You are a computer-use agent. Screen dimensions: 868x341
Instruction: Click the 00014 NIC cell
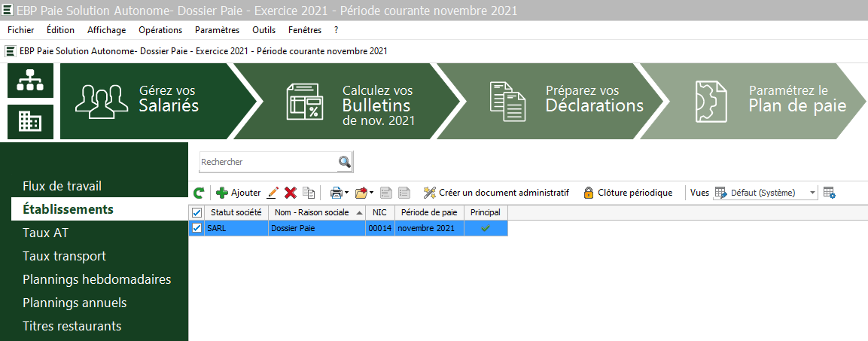pos(379,228)
